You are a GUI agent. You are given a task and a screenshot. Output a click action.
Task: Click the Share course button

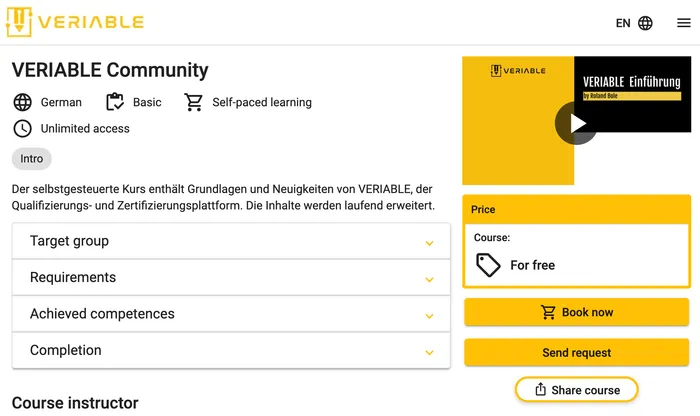[576, 390]
